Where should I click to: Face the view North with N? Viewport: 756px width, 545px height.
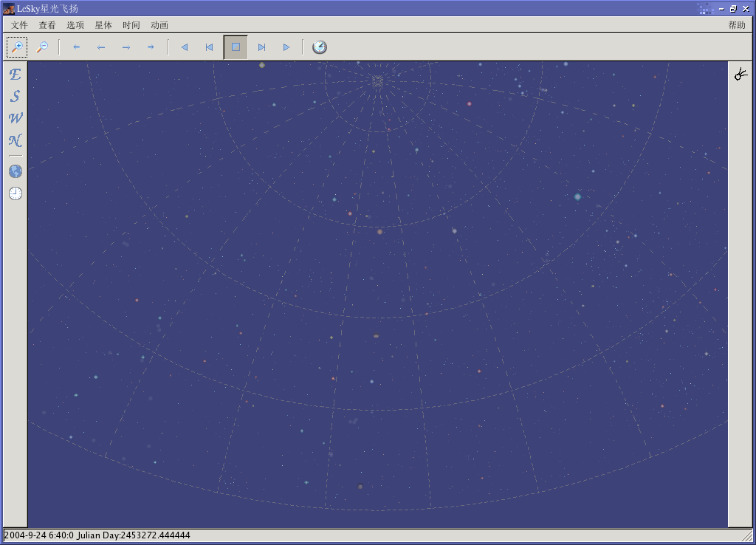click(16, 140)
